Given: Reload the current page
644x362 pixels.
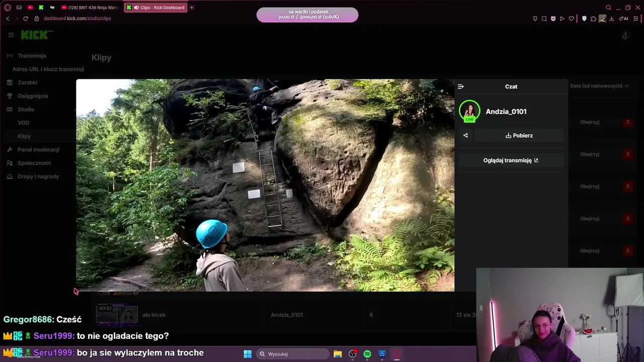Looking at the screenshot, I should [26, 19].
